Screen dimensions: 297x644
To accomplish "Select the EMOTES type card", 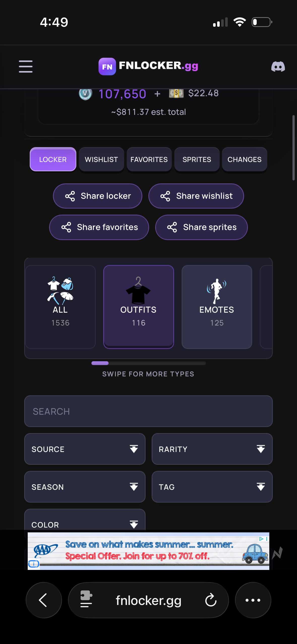I will pyautogui.click(x=217, y=307).
